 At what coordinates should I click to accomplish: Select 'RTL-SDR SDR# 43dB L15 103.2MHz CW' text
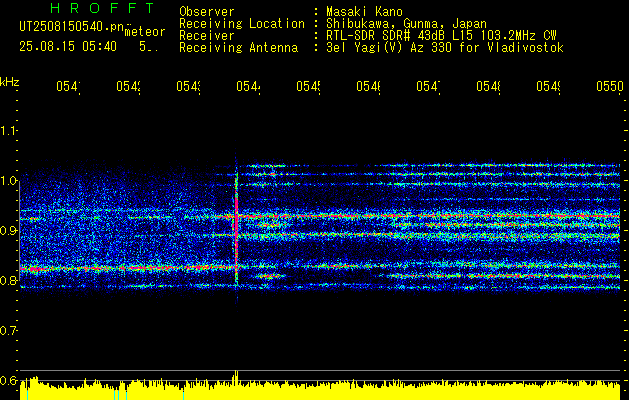click(x=441, y=36)
